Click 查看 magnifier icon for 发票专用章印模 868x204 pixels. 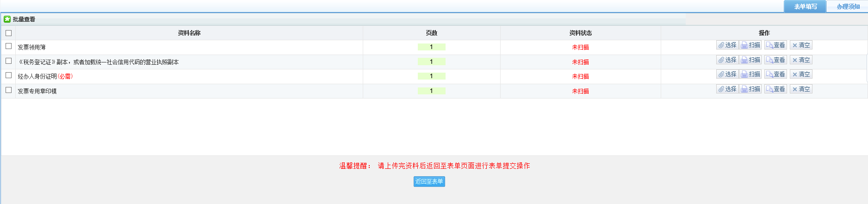click(769, 89)
